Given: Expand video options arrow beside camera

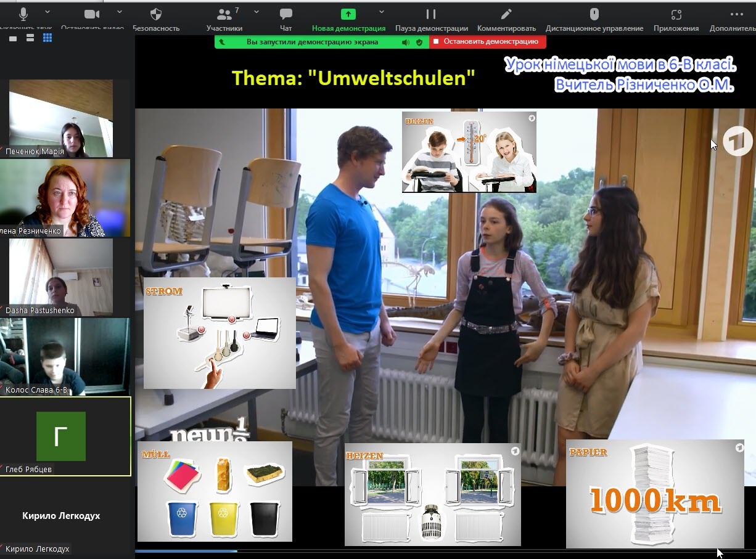Looking at the screenshot, I should [120, 12].
